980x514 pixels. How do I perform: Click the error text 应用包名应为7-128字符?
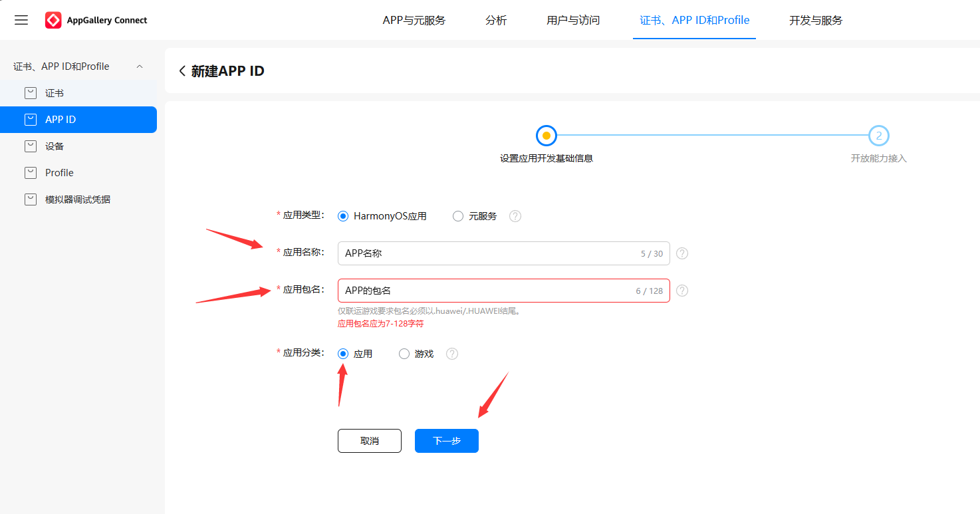pos(381,324)
